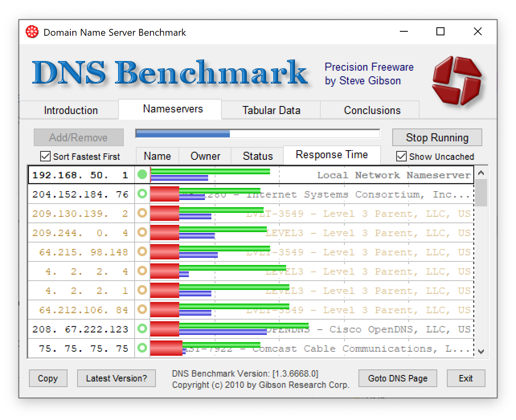The image size is (516, 420).
Task: Click the Add/Remove button
Action: point(78,137)
